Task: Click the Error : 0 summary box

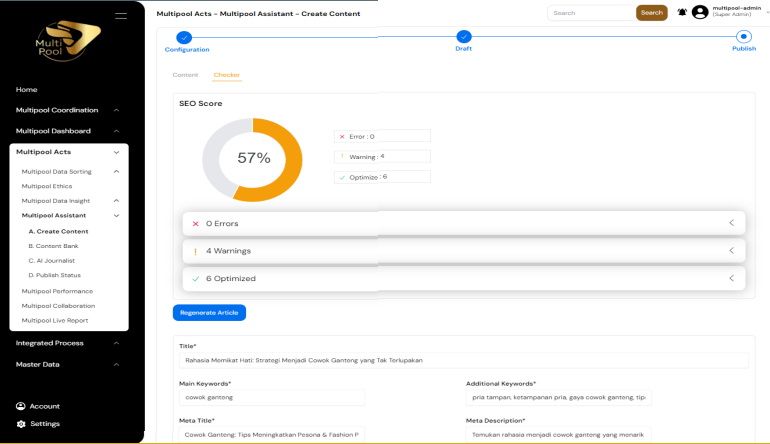Action: (x=382, y=136)
